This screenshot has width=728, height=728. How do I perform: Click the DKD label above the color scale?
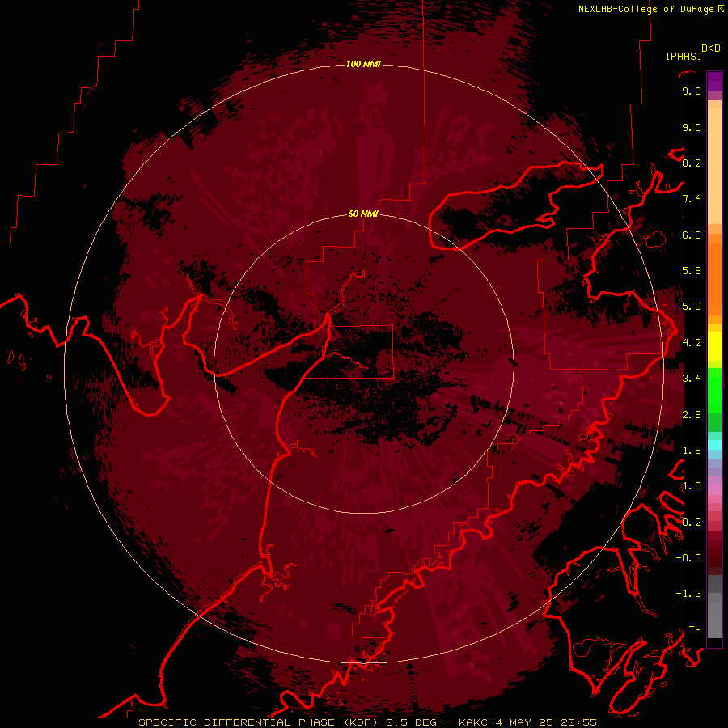click(710, 49)
